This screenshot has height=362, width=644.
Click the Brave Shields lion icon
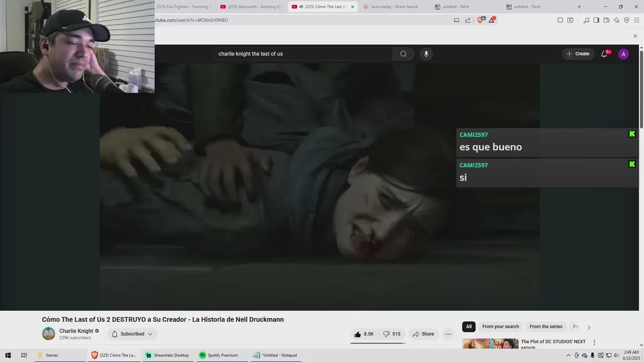(x=479, y=20)
